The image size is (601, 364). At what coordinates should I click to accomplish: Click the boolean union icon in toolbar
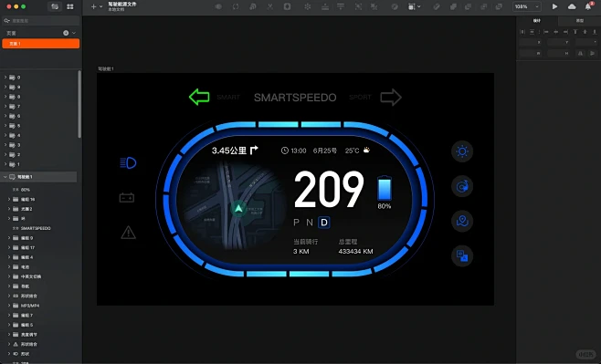tap(453, 6)
